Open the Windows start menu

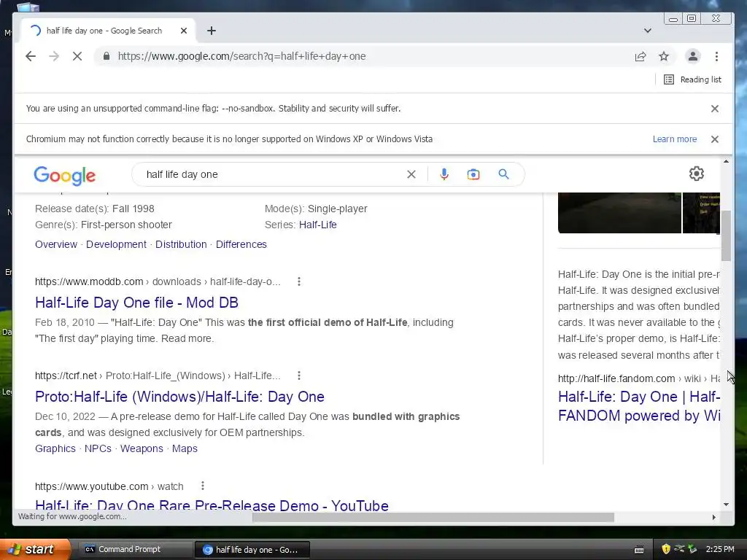[35, 549]
